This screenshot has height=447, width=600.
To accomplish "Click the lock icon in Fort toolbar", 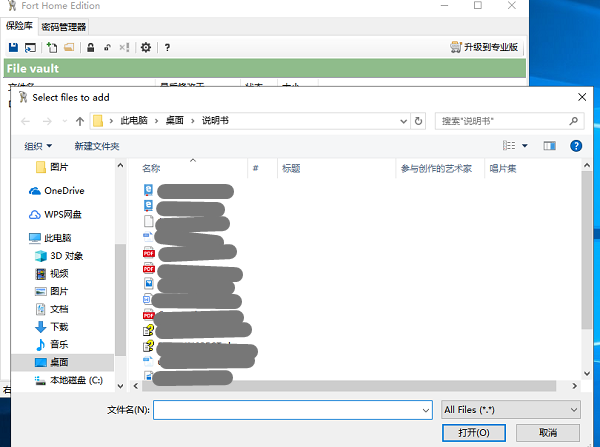I will 91,47.
